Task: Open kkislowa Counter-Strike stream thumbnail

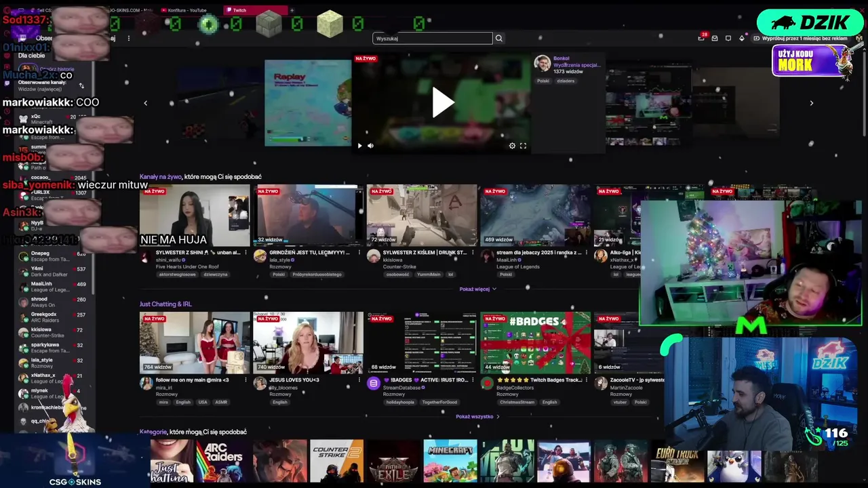Action: (x=422, y=216)
